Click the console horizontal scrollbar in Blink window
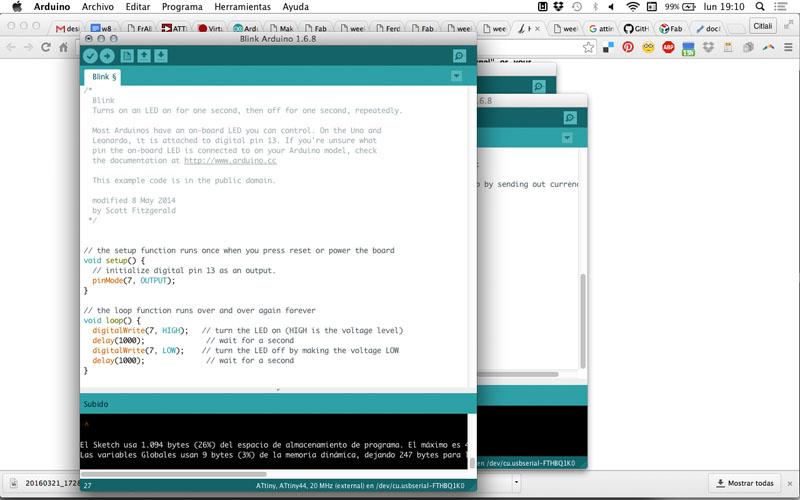Viewport: 800px width, 500px height. coord(173,474)
